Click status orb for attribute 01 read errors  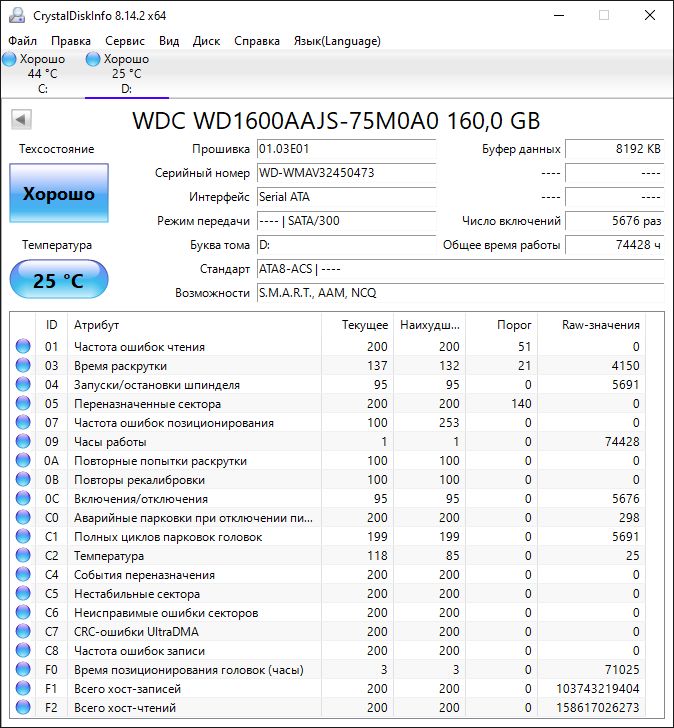click(x=22, y=347)
